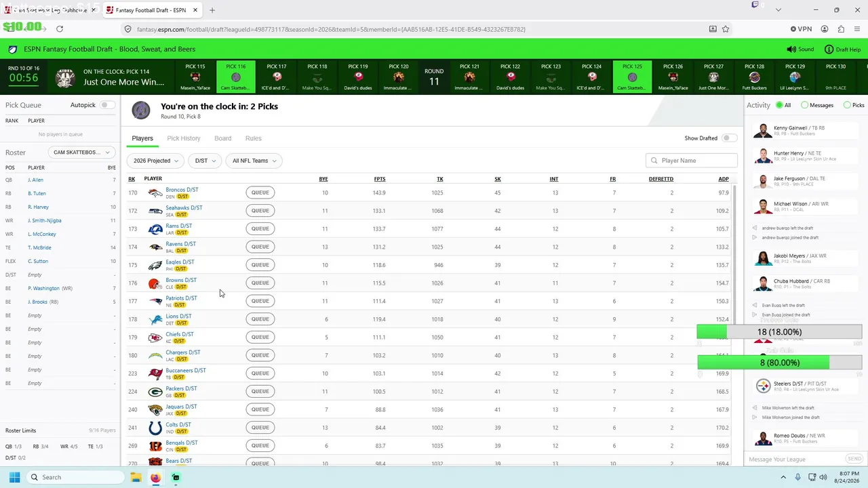The width and height of the screenshot is (868, 488).
Task: Open the Windows Start menu
Action: tap(14, 477)
